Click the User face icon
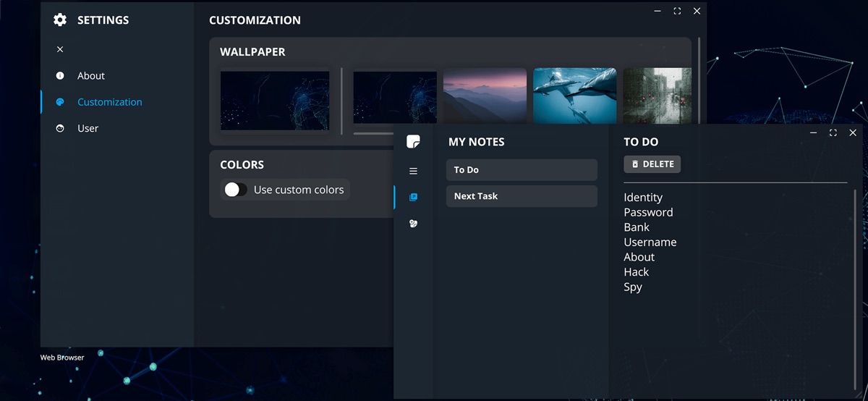868x401 pixels. [60, 128]
